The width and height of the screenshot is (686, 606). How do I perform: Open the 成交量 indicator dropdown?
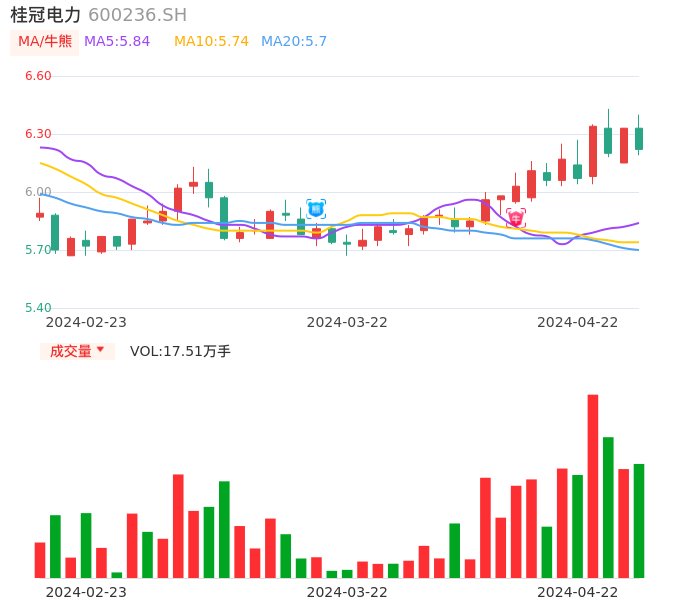point(71,351)
